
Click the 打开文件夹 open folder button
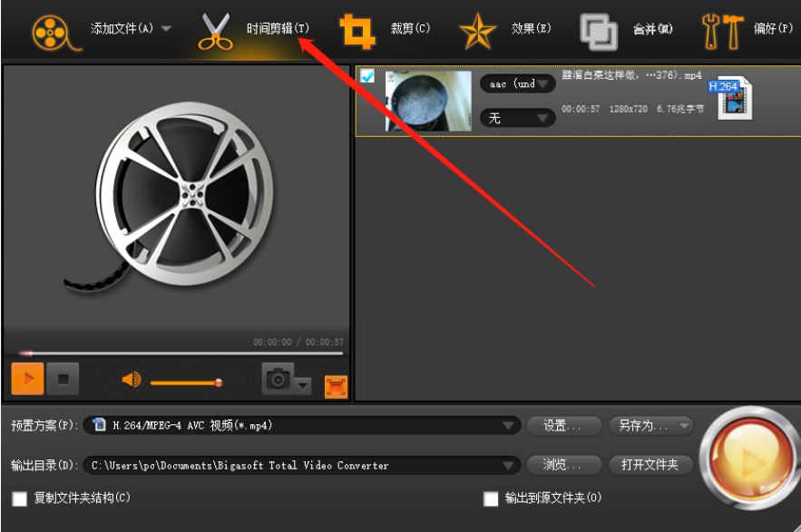tap(650, 465)
